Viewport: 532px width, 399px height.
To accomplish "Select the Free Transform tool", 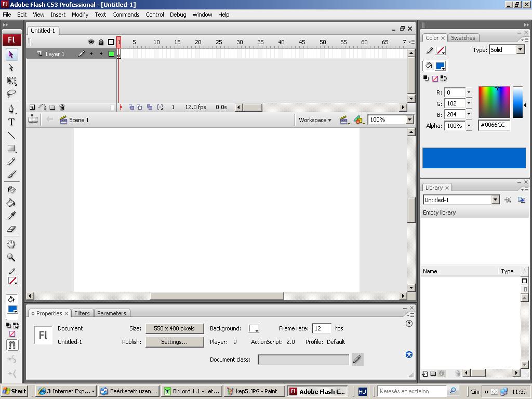I will [x=11, y=81].
